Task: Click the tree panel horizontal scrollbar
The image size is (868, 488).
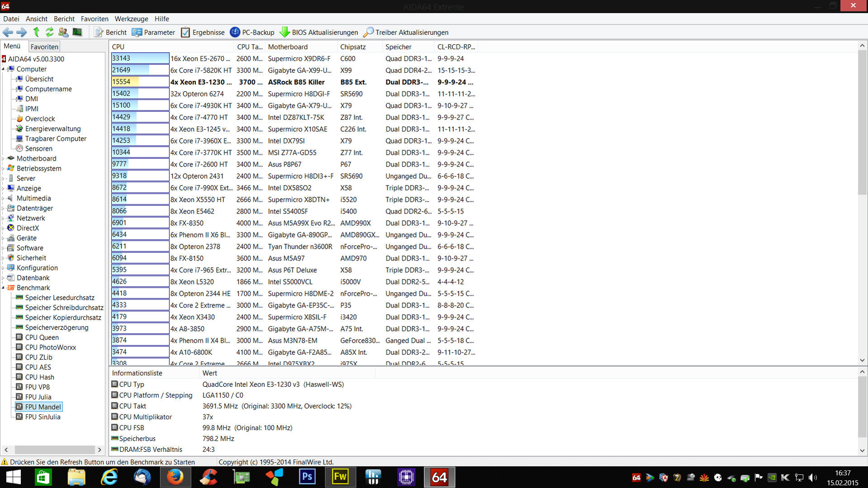Action: pos(54,450)
